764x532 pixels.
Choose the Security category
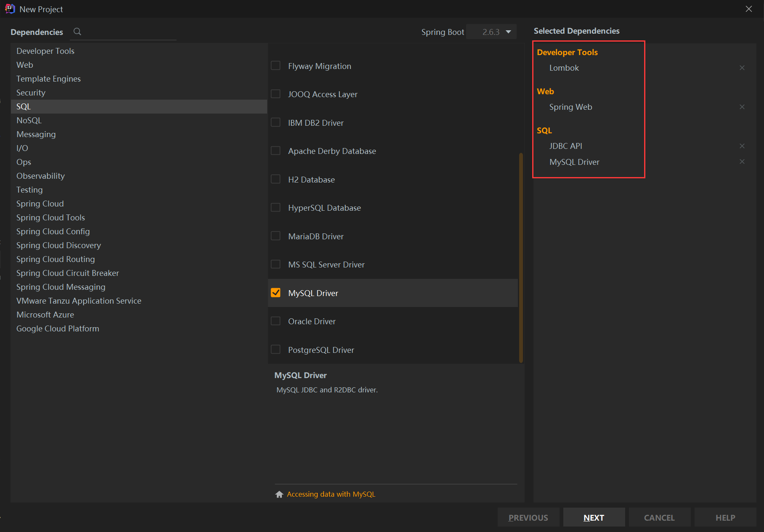(x=139, y=93)
